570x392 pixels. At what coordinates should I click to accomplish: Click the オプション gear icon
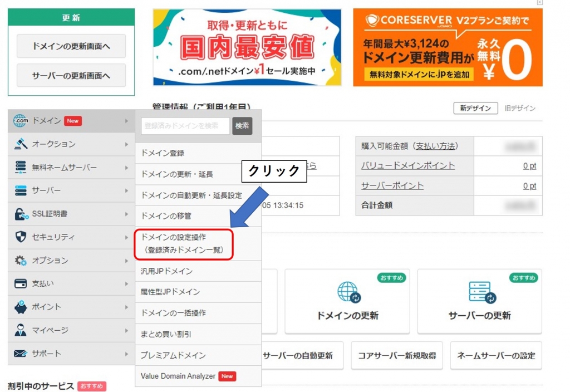(21, 261)
